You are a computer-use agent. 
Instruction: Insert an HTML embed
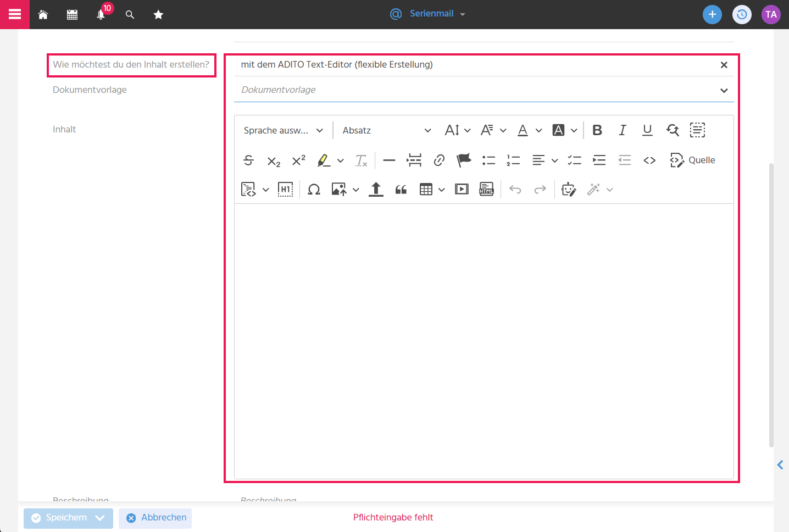[x=487, y=190]
